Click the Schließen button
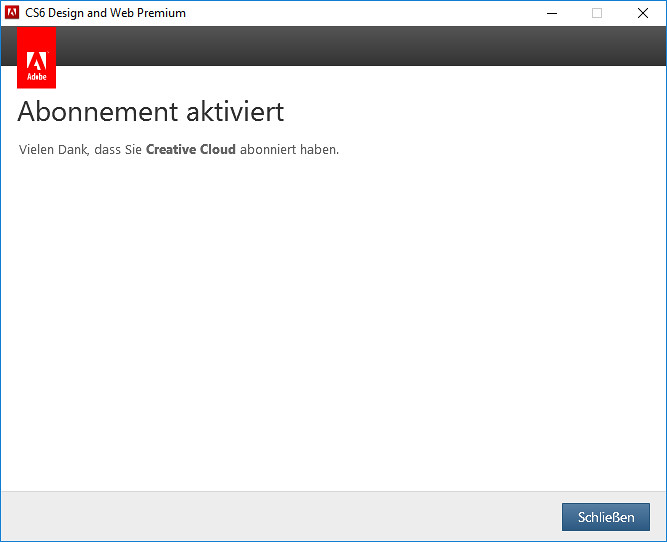 click(x=605, y=517)
